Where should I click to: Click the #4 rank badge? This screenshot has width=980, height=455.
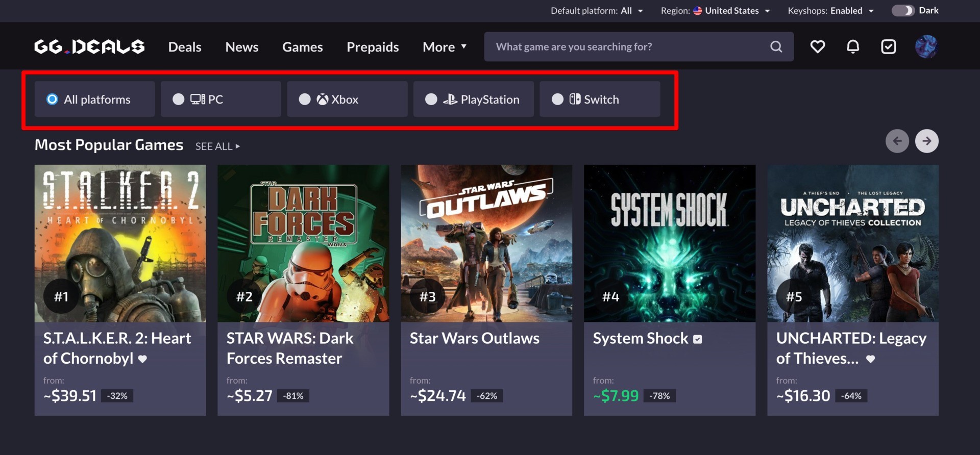[611, 296]
